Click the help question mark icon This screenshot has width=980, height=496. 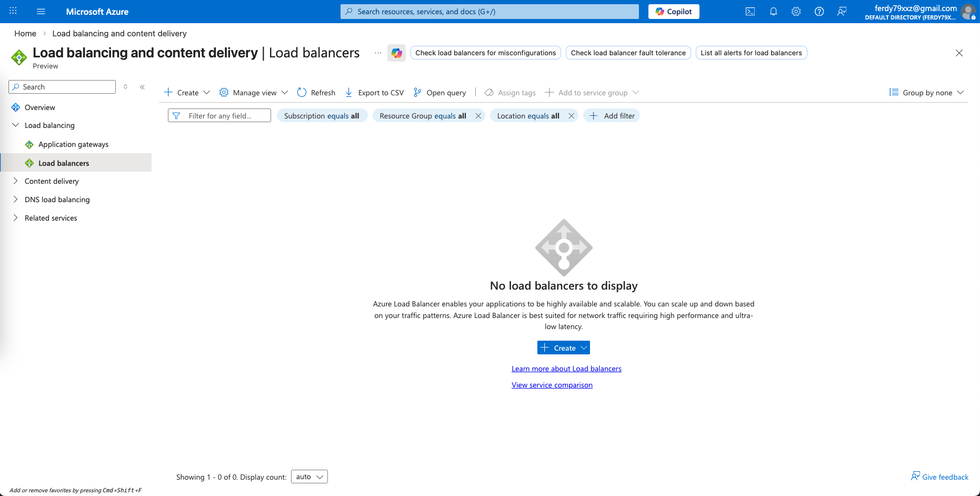819,12
